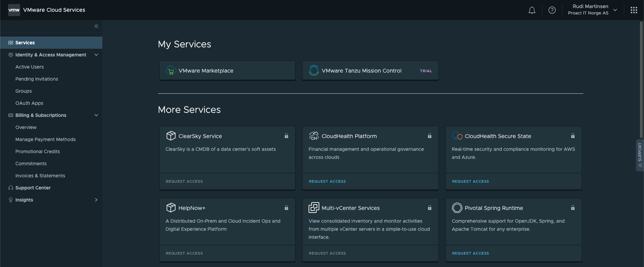
Task: Click the CloudHealth Platform cloud icon
Action: tap(314, 136)
